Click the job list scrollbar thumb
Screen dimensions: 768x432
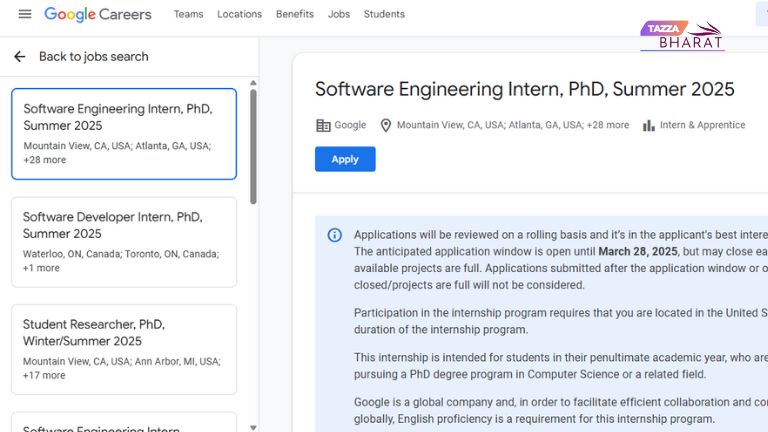pyautogui.click(x=253, y=146)
